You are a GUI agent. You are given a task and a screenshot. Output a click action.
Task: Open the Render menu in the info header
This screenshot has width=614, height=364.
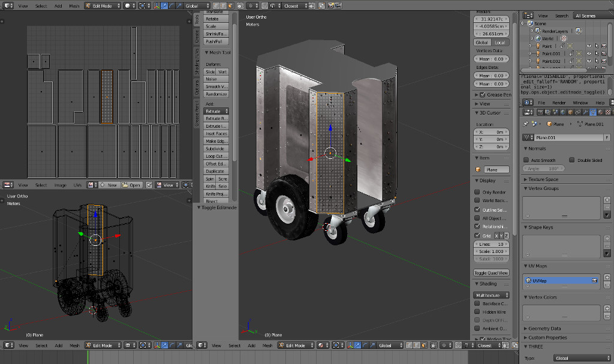559,103
